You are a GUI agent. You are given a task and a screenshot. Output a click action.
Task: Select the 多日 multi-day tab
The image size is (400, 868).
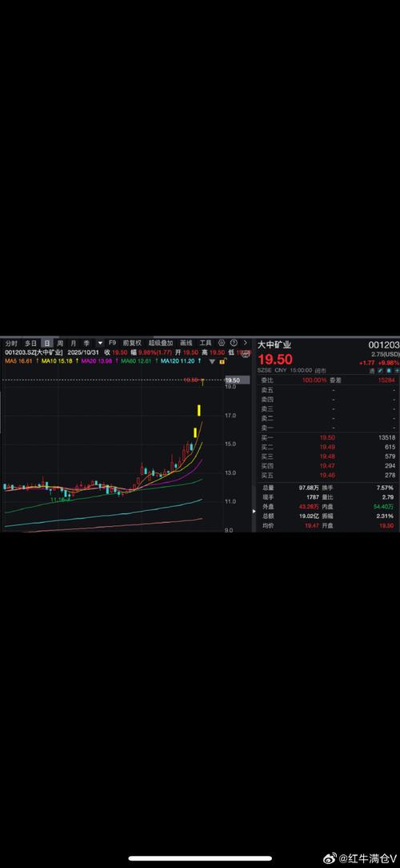(30, 344)
